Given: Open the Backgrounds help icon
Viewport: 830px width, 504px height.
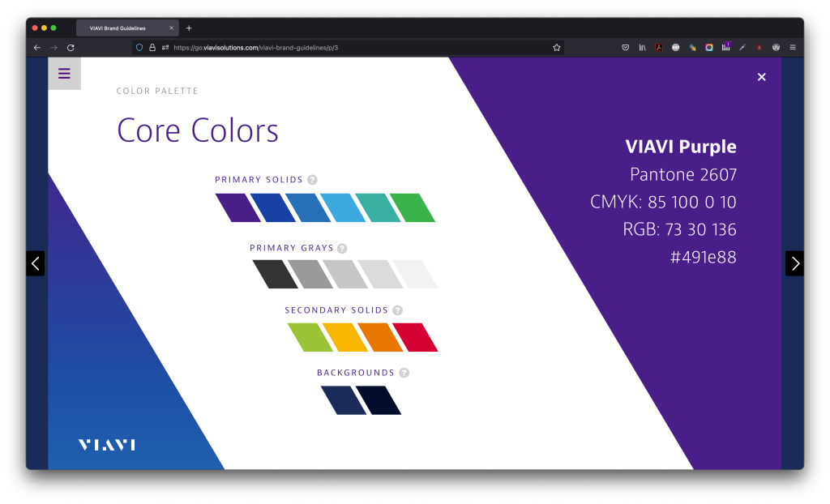Looking at the screenshot, I should pyautogui.click(x=404, y=373).
